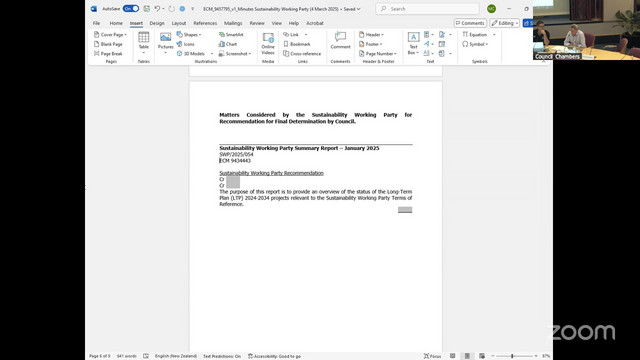The height and width of the screenshot is (360, 640).
Task: Open the Page Number dropdown
Action: [378, 53]
